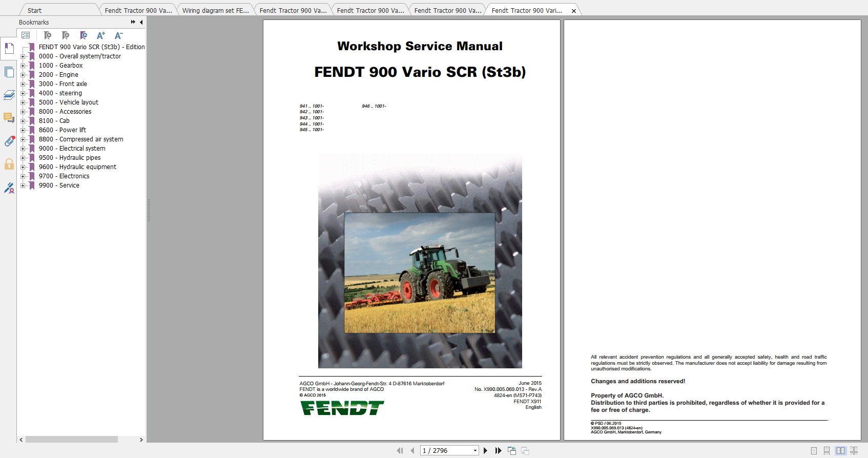
Task: Click the FENDT logo on the cover page
Action: click(x=342, y=408)
